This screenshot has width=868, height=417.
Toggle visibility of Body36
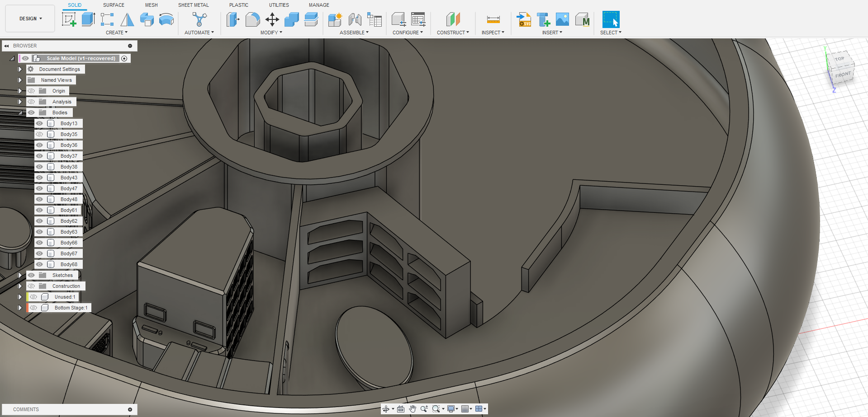[x=40, y=145]
